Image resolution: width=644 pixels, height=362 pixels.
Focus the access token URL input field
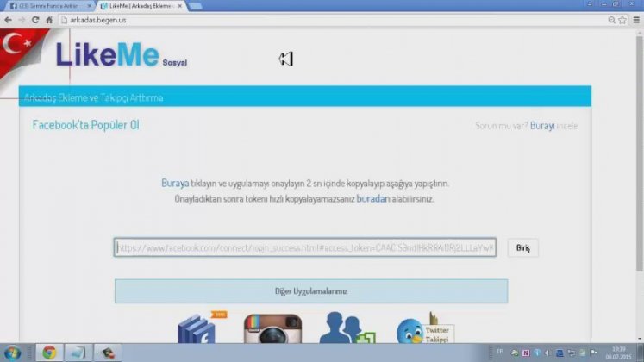pyautogui.click(x=304, y=247)
